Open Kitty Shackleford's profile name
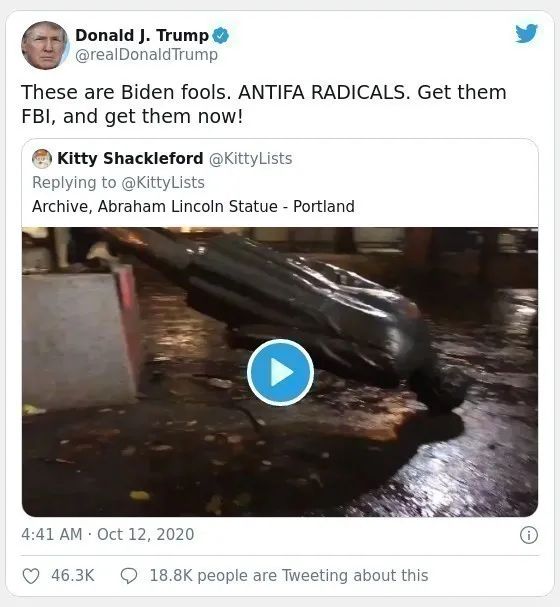This screenshot has height=607, width=560. click(130, 158)
